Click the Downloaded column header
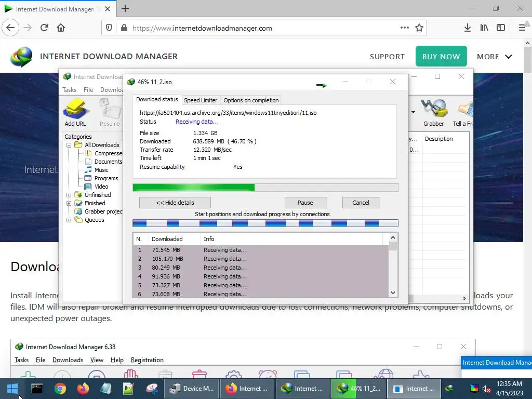 [x=175, y=239]
